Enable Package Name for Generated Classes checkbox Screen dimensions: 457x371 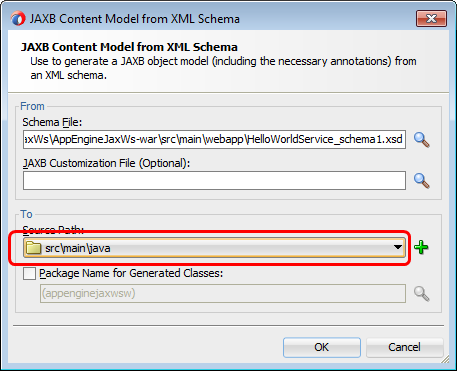point(29,274)
